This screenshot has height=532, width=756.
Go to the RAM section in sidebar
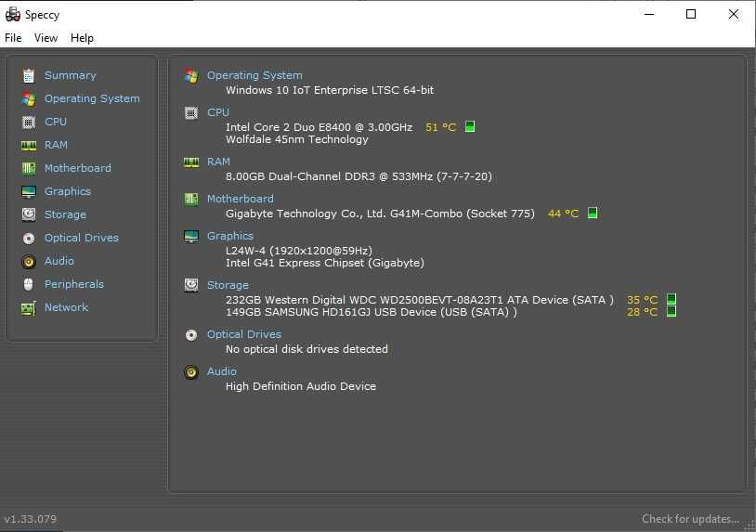coord(56,145)
